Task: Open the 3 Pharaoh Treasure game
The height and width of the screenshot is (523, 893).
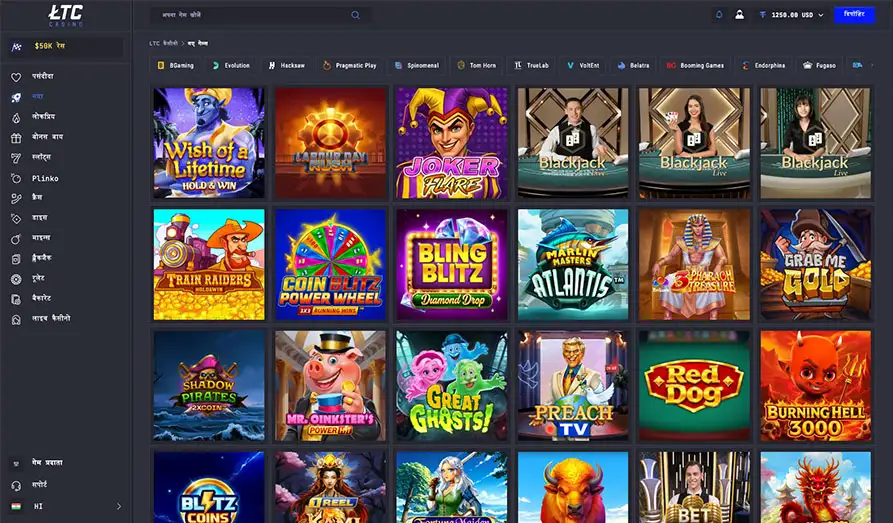Action: (694, 264)
